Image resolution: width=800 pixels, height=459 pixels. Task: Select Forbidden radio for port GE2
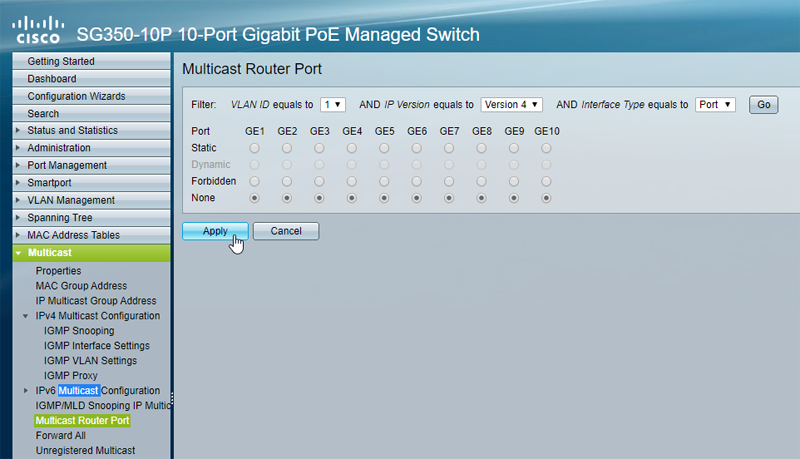287,181
